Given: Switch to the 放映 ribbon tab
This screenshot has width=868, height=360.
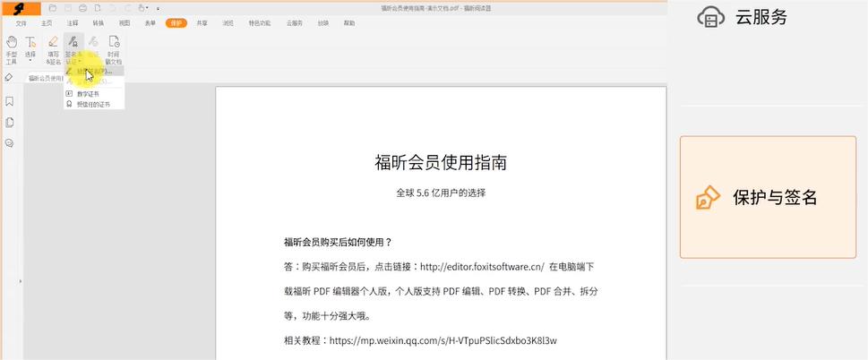Looking at the screenshot, I should (x=323, y=23).
